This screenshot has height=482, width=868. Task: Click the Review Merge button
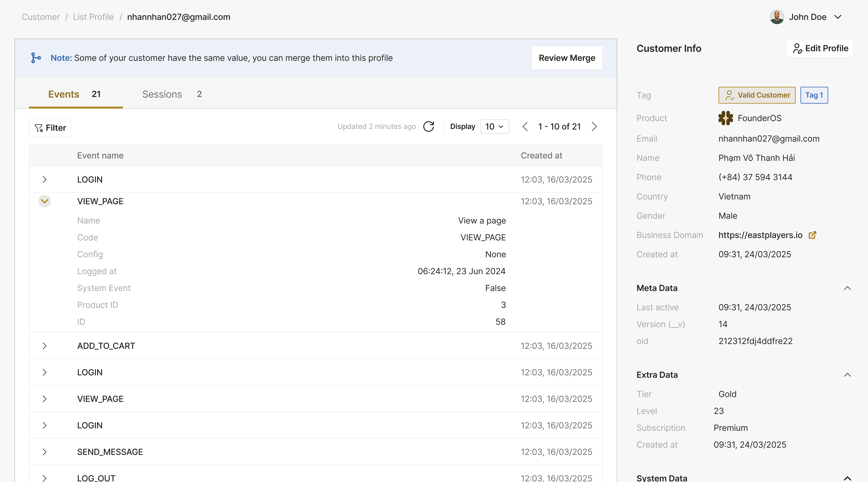coord(567,58)
